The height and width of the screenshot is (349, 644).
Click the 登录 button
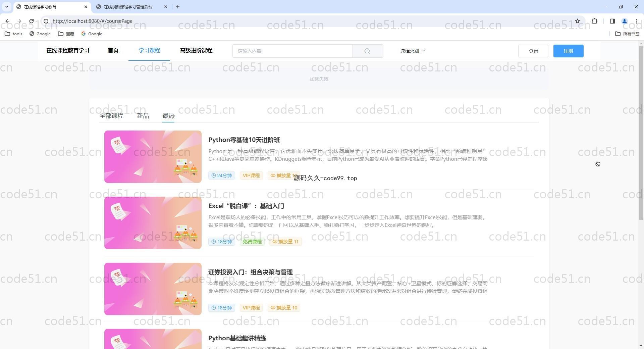533,51
